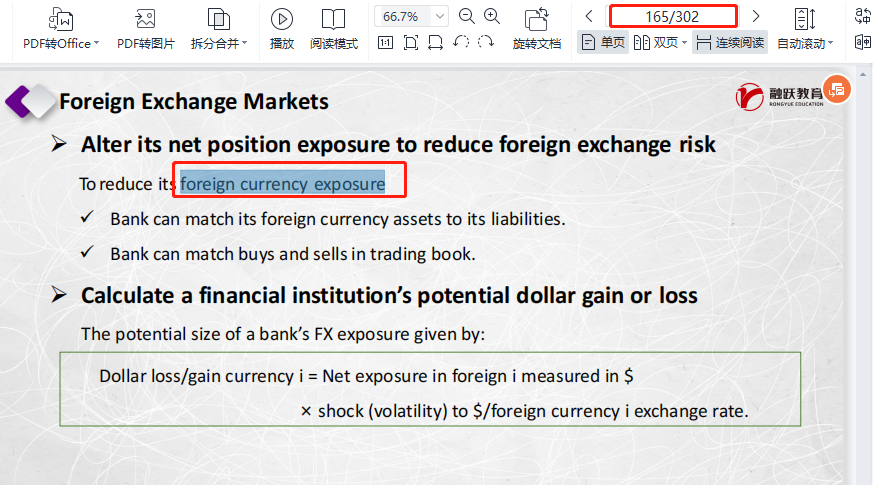Expand the 自动滚动 auto scroll options

(805, 43)
